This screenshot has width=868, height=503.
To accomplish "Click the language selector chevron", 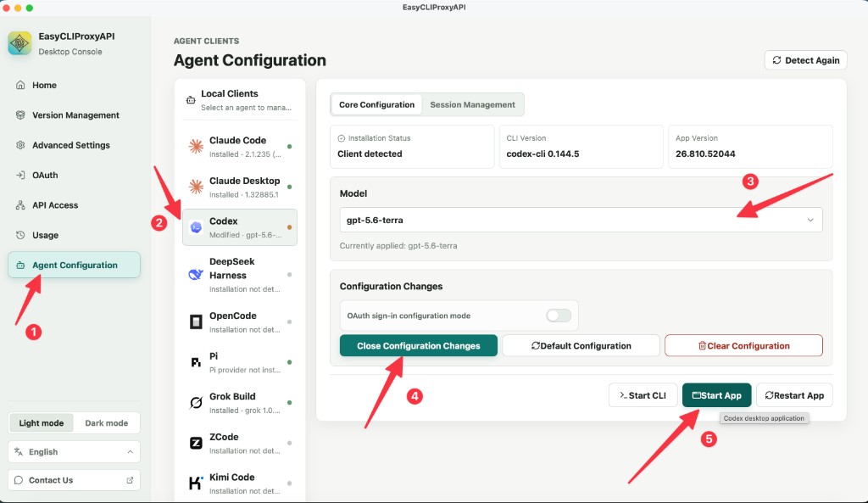I will (130, 451).
